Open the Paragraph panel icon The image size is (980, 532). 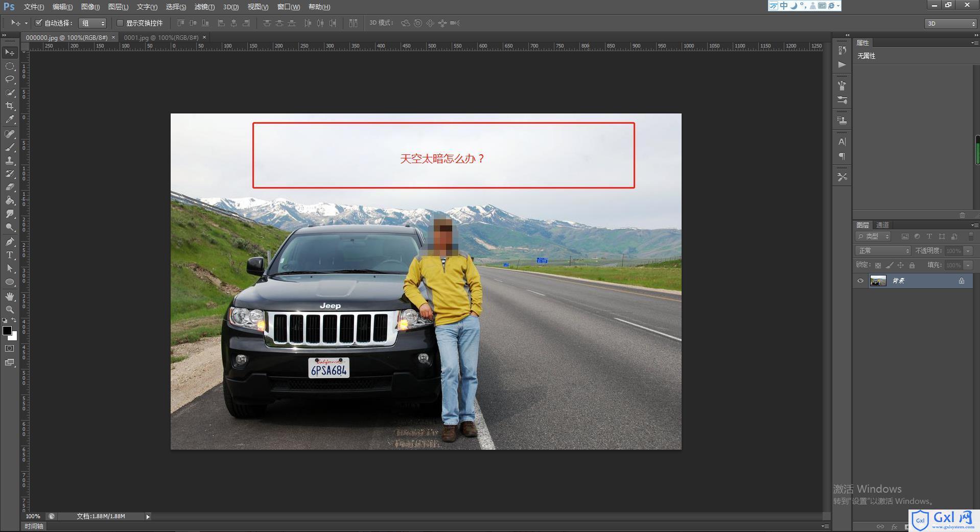coord(842,156)
